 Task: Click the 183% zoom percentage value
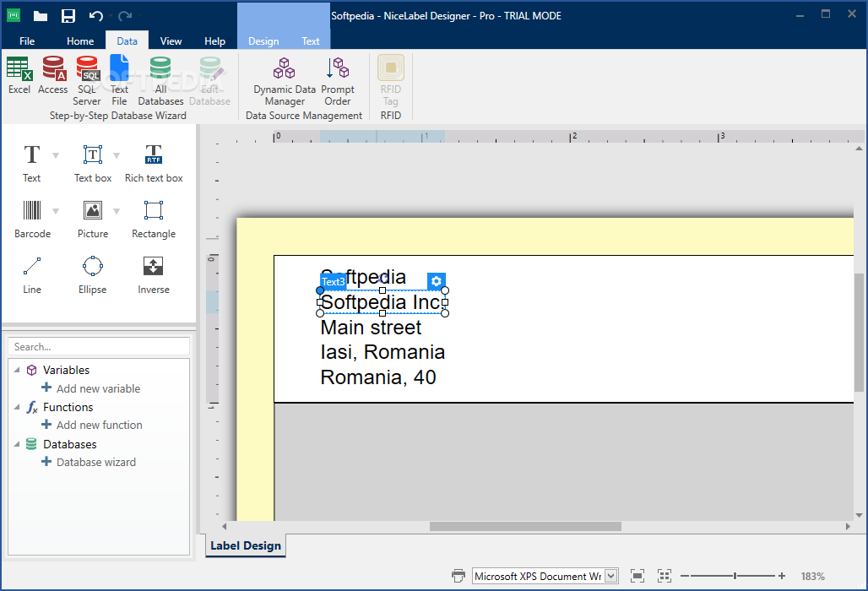point(812,576)
